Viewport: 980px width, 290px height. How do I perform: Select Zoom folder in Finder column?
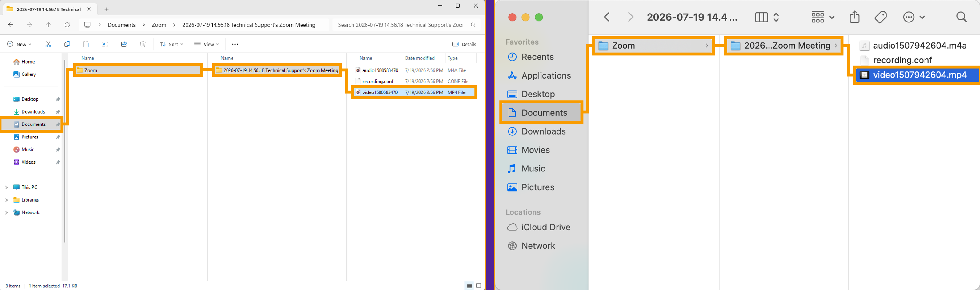pos(654,46)
